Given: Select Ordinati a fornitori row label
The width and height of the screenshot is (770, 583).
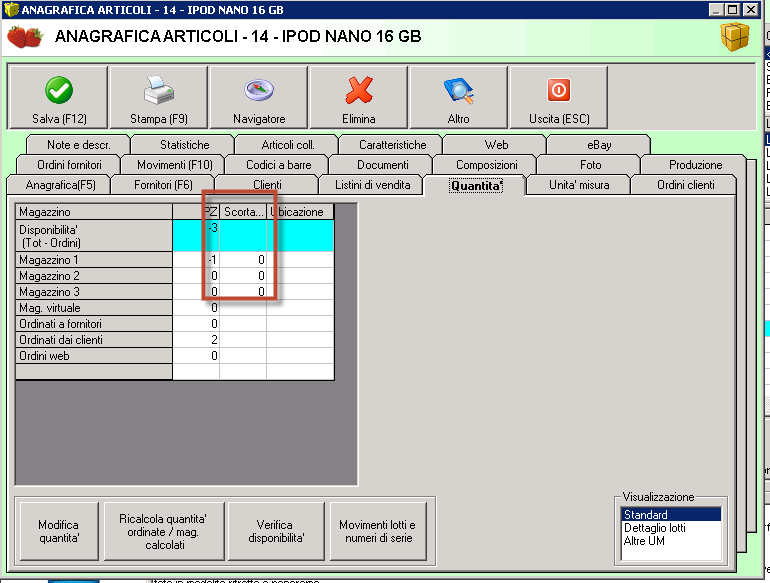Looking at the screenshot, I should click(x=94, y=324).
